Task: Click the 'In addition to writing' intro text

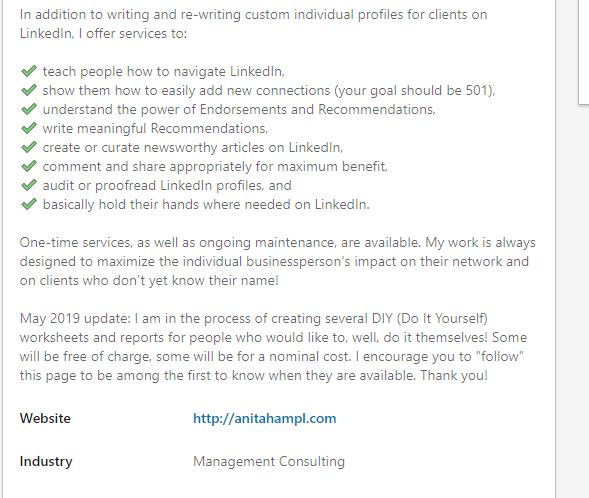Action: click(254, 24)
